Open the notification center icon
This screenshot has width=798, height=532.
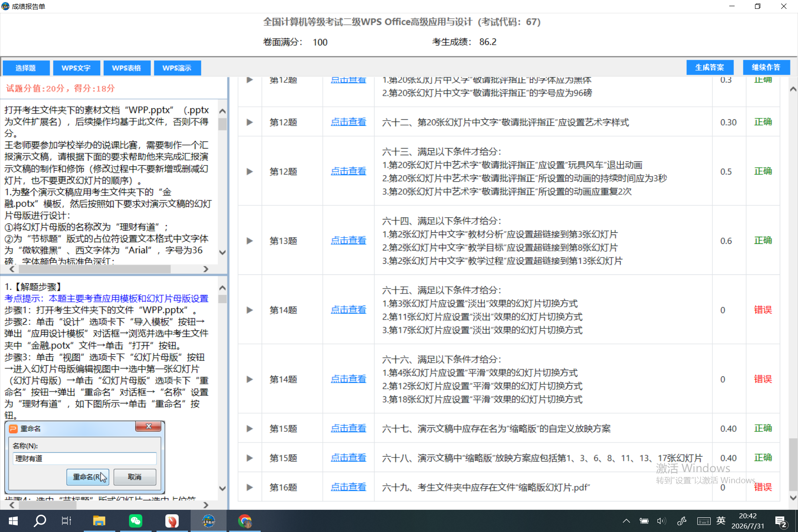coord(781,521)
